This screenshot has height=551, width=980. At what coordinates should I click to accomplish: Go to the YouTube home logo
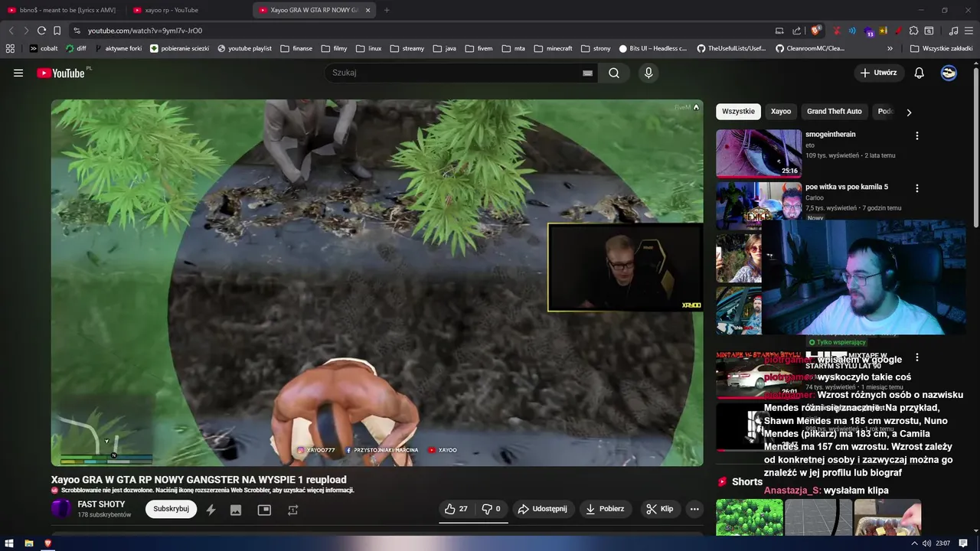(x=61, y=73)
